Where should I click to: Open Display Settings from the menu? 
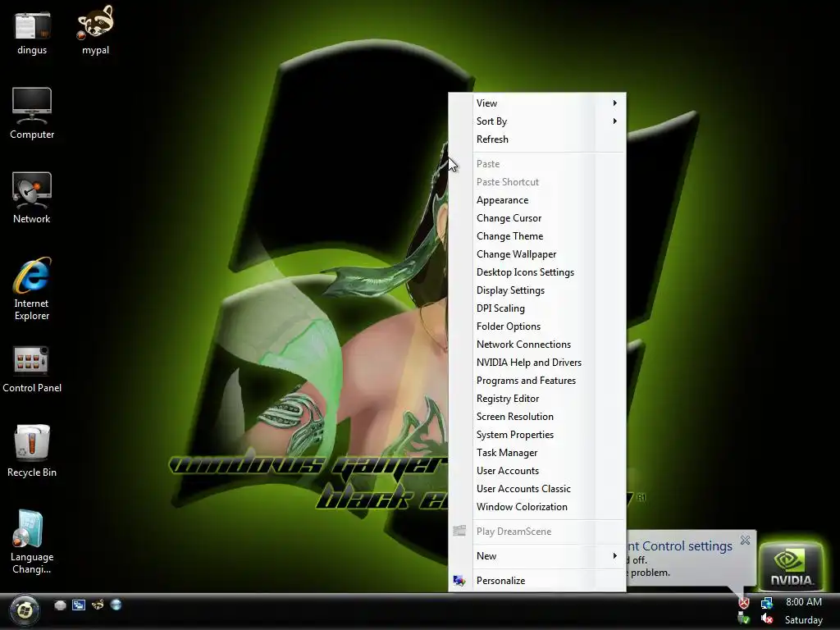pyautogui.click(x=536, y=290)
